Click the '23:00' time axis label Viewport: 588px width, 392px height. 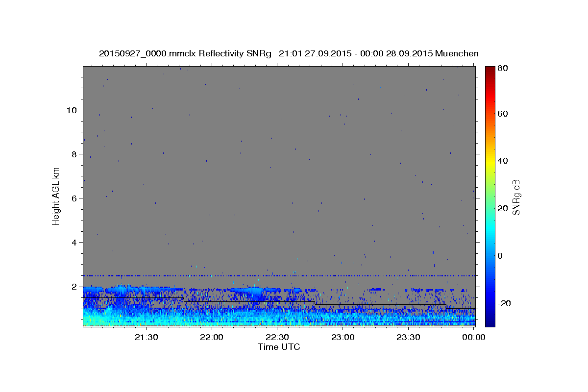tap(343, 337)
